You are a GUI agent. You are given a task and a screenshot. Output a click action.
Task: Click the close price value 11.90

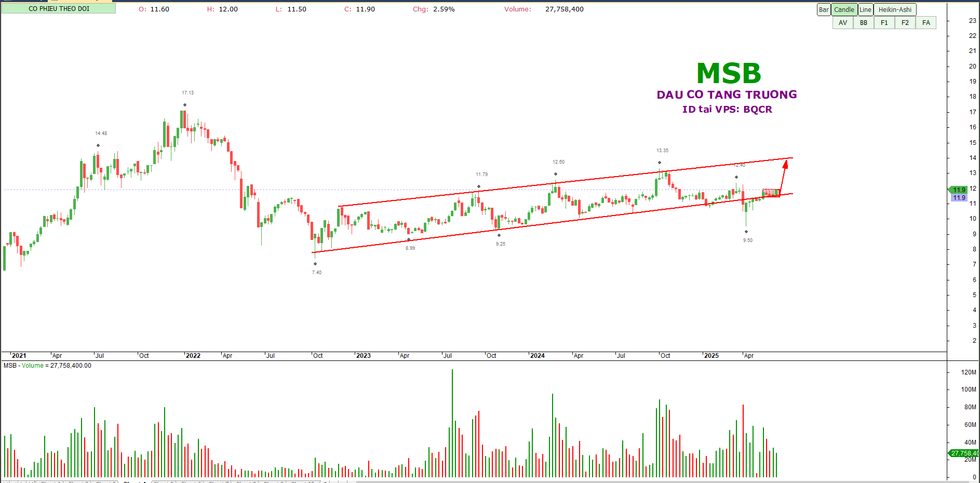point(366,9)
